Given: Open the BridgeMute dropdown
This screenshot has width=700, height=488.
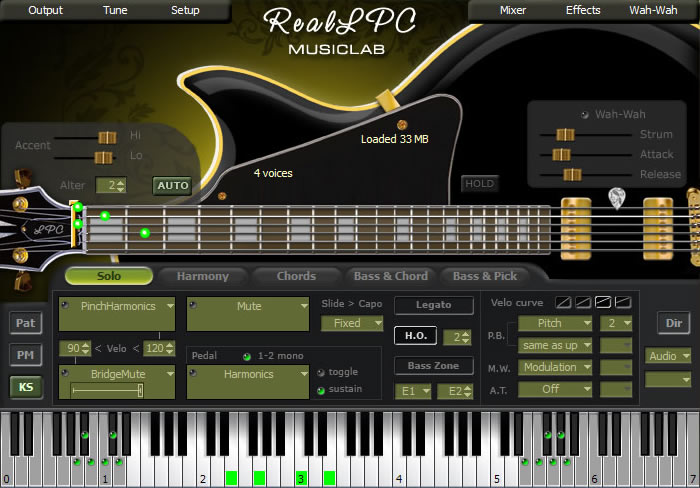Looking at the screenshot, I should click(170, 374).
